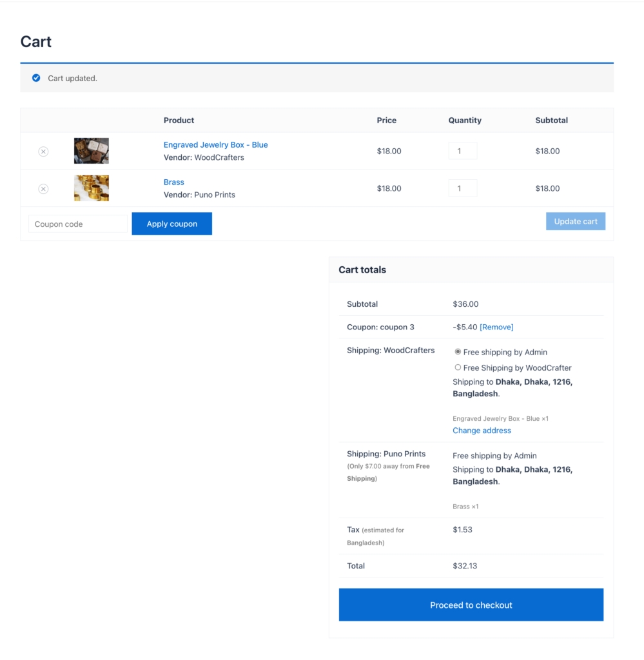Select Free Shipping by WoodCrafter option
The width and height of the screenshot is (644, 660).
click(x=458, y=367)
